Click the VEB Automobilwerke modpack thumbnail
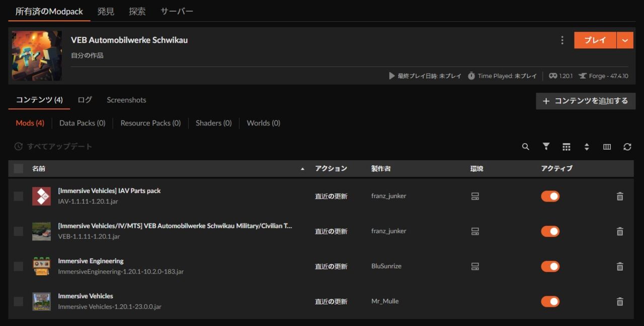Screen dimensions: 644x326 click(x=36, y=55)
